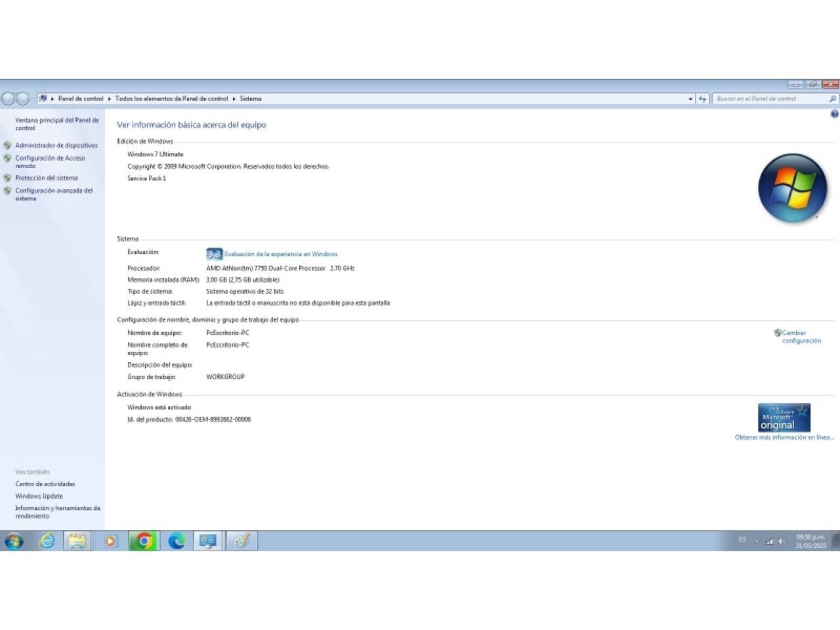This screenshot has width=840, height=630.
Task: Open Información y herramientas de rendimiento
Action: click(x=58, y=512)
